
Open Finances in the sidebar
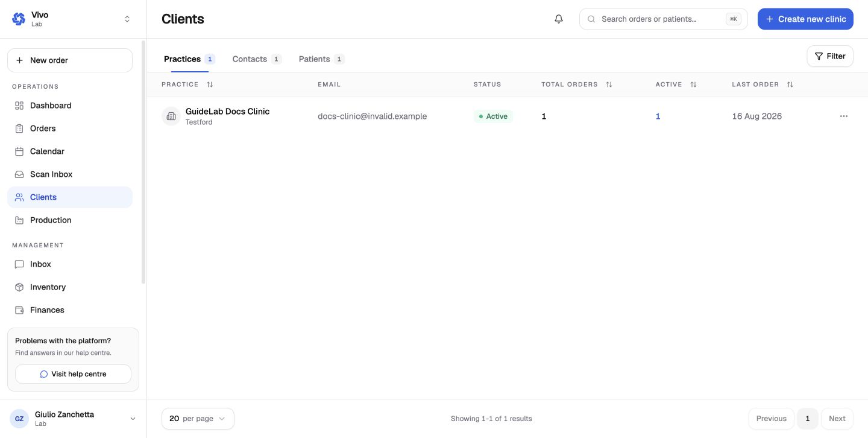[x=70, y=310]
